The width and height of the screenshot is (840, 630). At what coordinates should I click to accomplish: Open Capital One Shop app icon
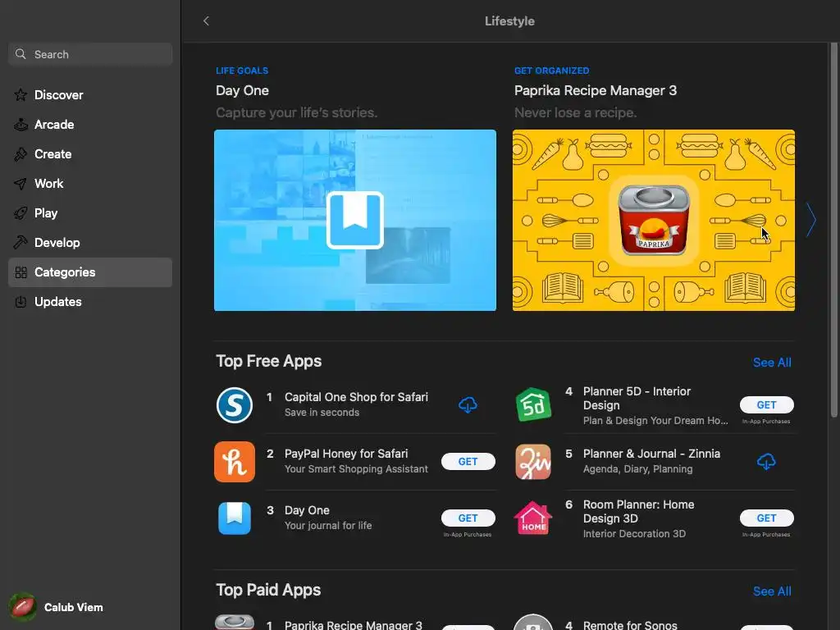pos(235,405)
